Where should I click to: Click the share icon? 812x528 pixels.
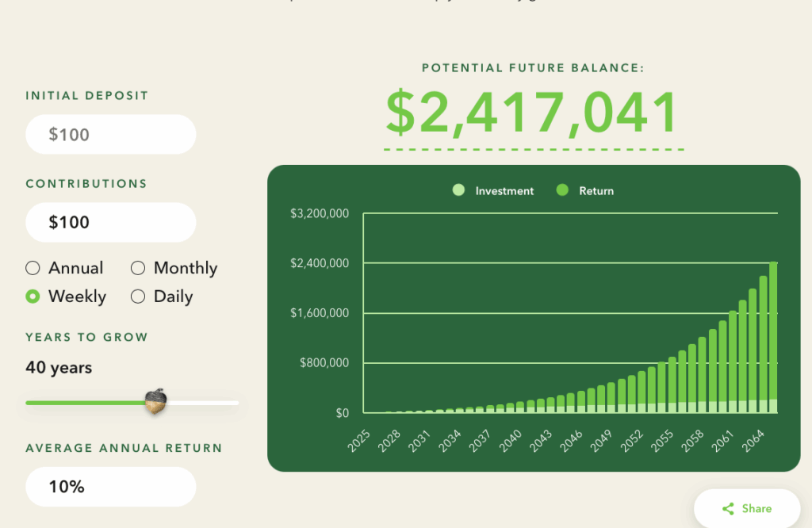(x=728, y=509)
